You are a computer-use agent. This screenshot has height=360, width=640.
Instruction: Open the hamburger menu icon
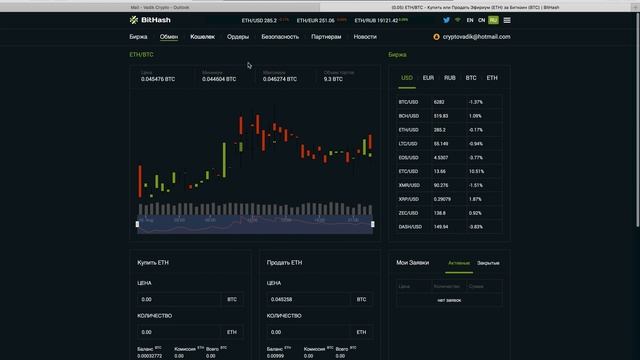click(507, 20)
